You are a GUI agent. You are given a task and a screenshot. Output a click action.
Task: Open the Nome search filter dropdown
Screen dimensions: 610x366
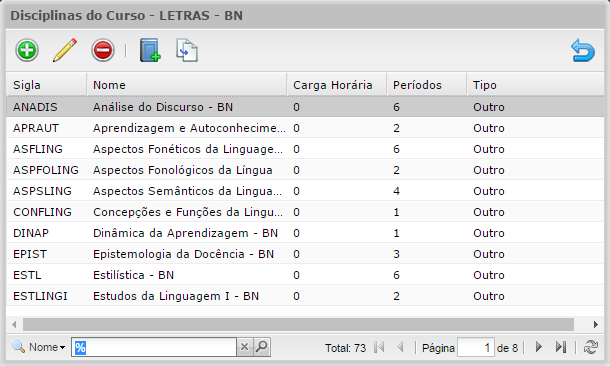[39, 347]
